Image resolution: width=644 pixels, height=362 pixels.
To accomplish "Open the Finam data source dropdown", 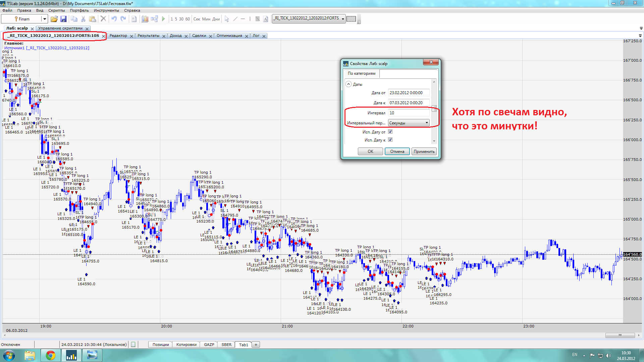I will tap(44, 19).
